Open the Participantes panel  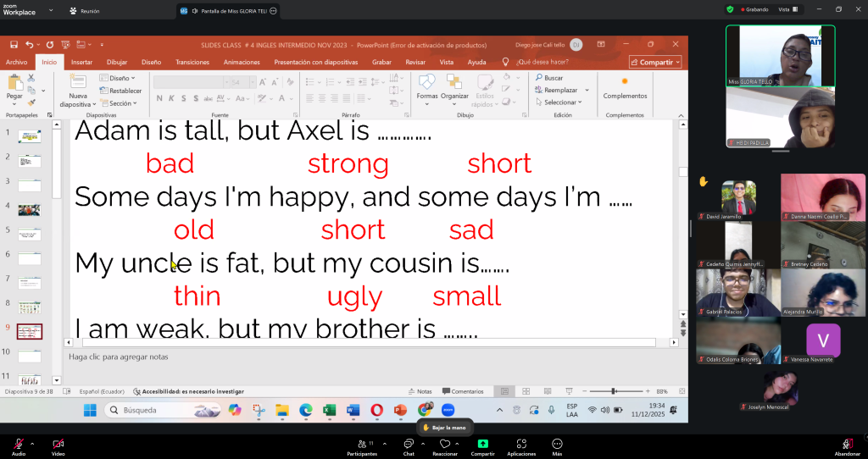pyautogui.click(x=362, y=444)
